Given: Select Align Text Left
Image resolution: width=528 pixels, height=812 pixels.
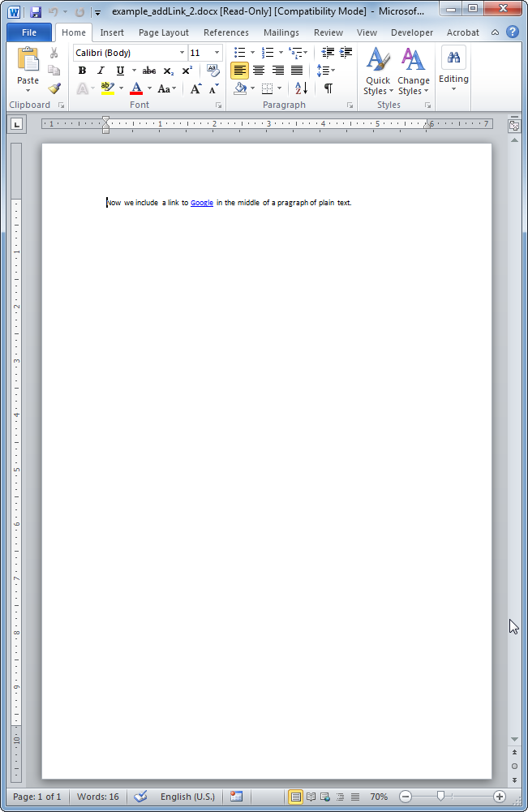Looking at the screenshot, I should click(x=239, y=71).
